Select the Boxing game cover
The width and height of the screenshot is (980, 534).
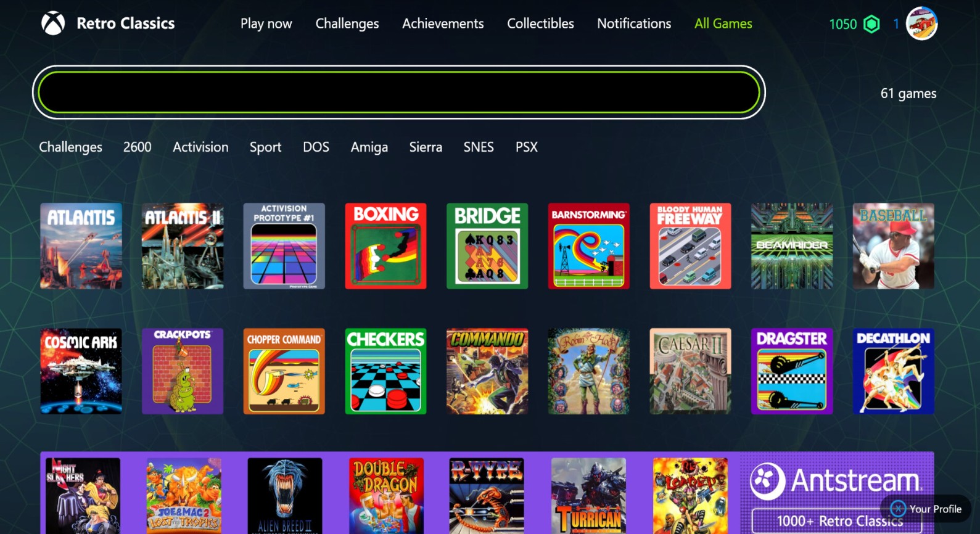click(385, 246)
